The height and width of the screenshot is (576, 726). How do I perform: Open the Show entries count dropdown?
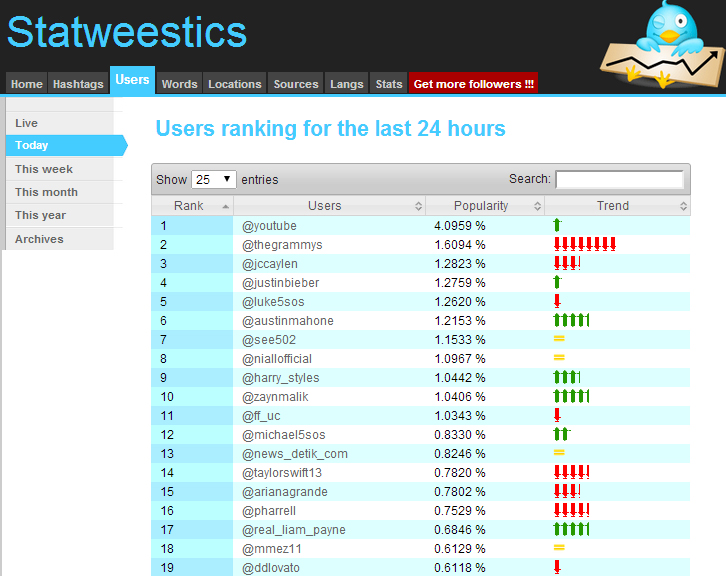[213, 179]
